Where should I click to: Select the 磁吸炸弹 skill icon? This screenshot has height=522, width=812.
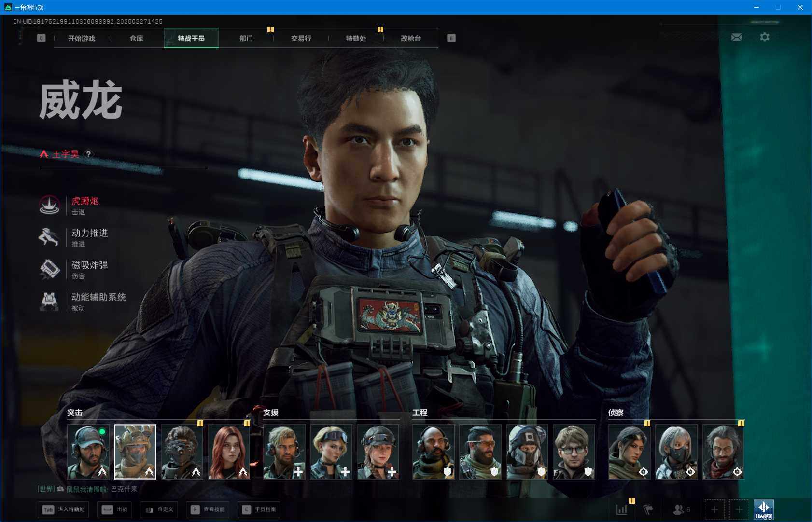tap(49, 269)
